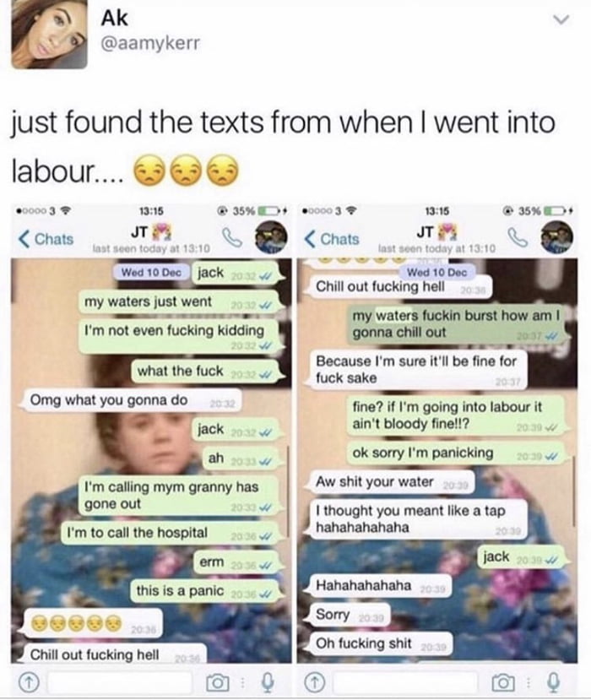Tap the attachment upload arrow in left chat
The image size is (591, 700).
click(28, 682)
